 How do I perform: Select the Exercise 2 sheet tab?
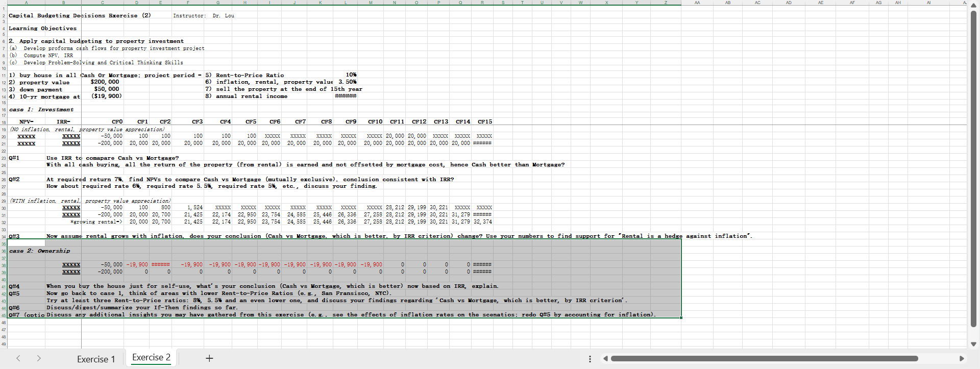pos(151,358)
